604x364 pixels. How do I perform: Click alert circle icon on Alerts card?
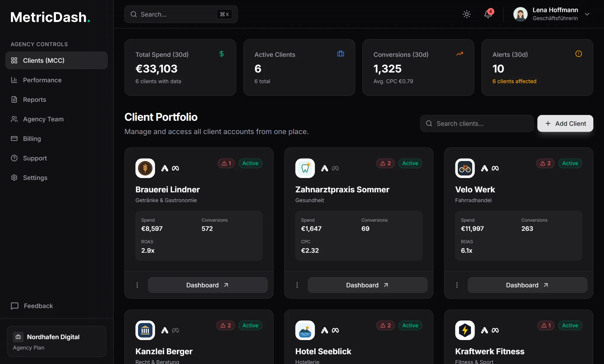(579, 54)
